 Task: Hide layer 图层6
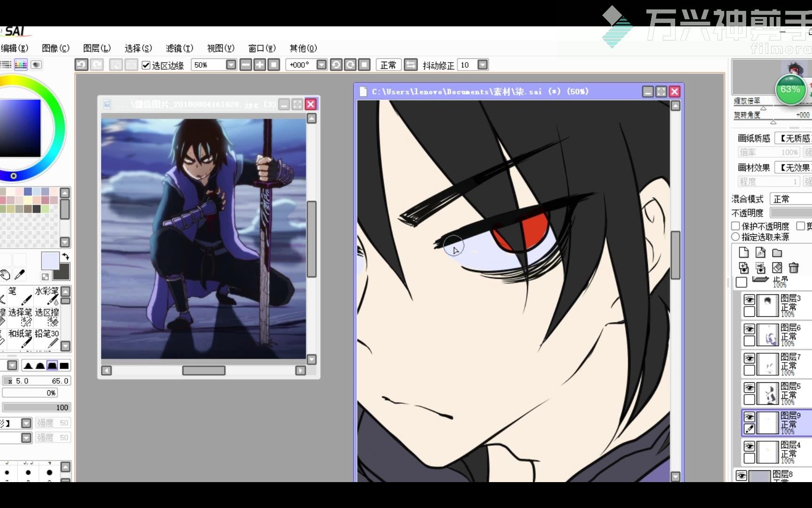point(749,329)
